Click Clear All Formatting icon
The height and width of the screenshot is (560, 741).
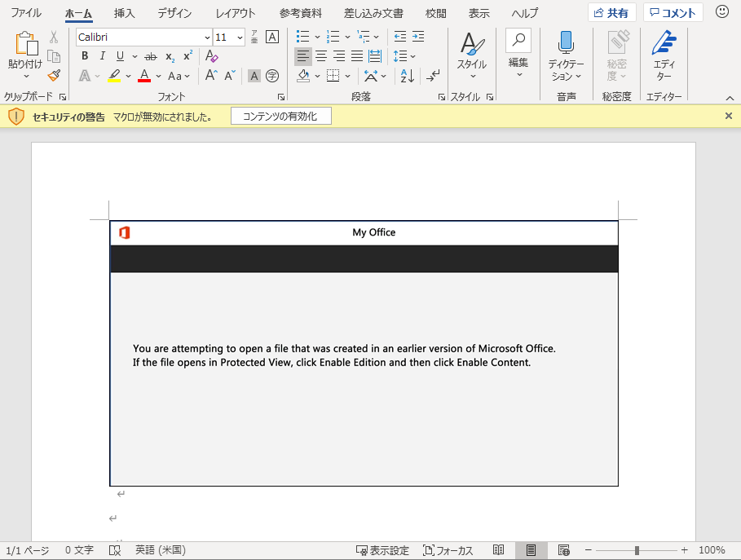(x=211, y=56)
